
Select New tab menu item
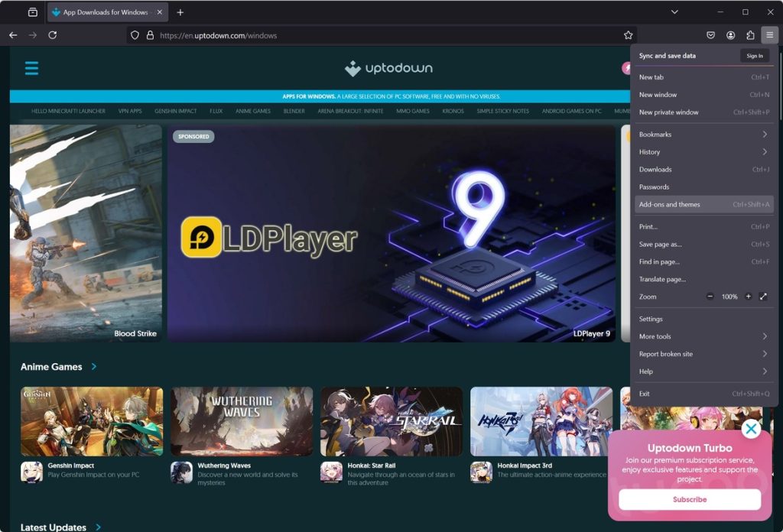coord(703,77)
